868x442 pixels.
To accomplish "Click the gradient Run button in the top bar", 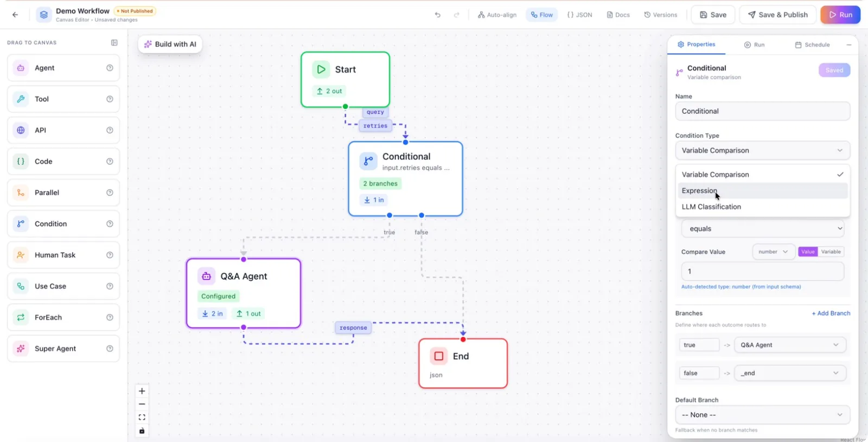I will [840, 15].
